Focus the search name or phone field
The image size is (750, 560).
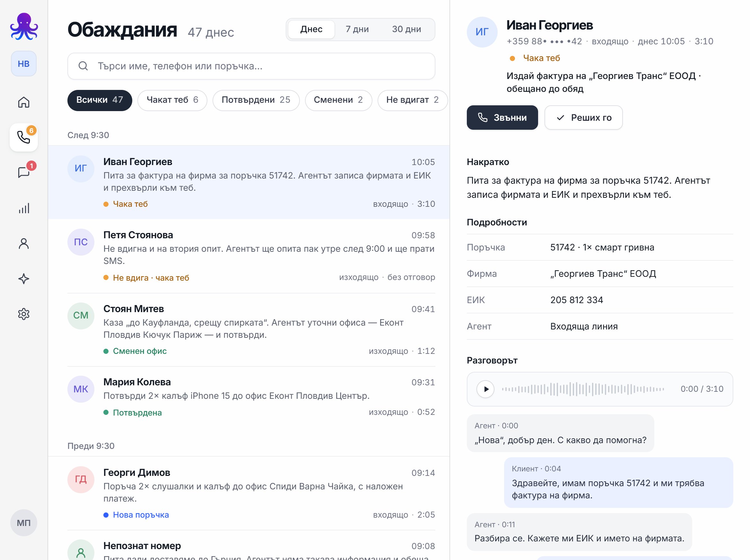[251, 66]
